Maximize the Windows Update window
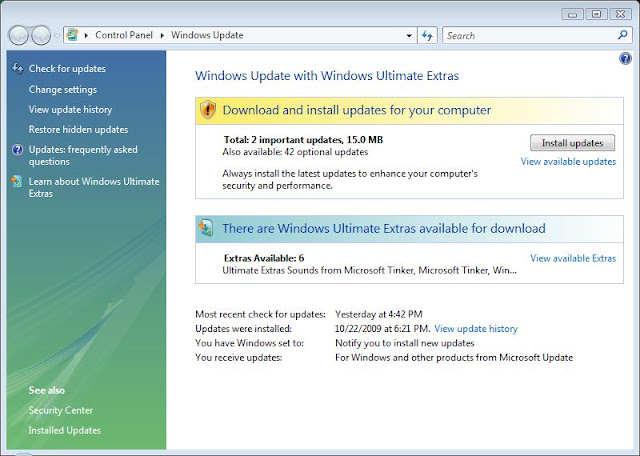This screenshot has height=456, width=640. (x=596, y=14)
